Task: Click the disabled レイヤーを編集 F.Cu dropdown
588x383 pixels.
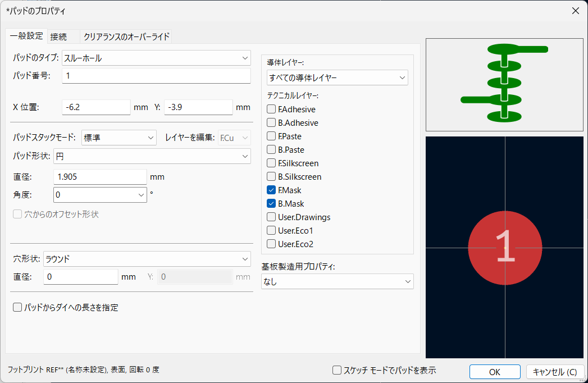Action: pos(234,138)
